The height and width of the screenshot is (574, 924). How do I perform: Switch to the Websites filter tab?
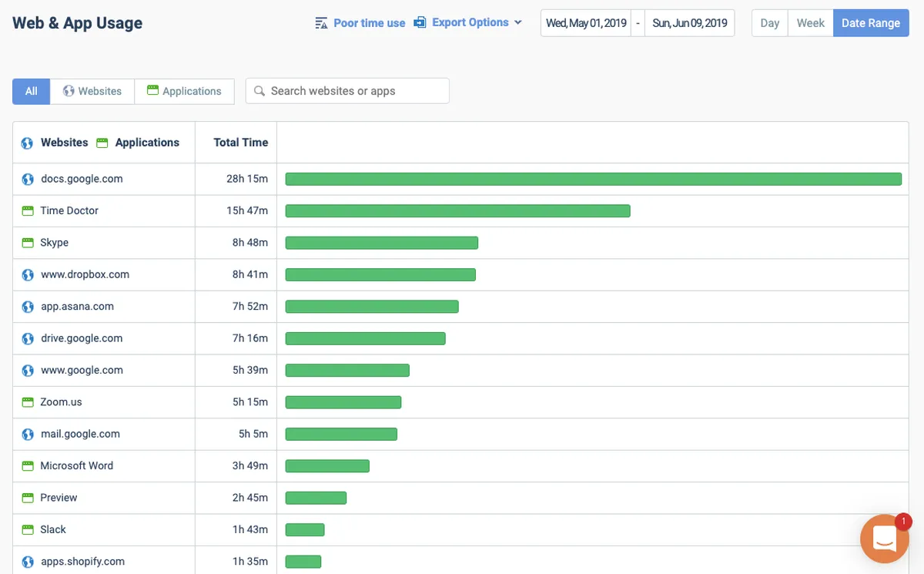[x=92, y=91]
